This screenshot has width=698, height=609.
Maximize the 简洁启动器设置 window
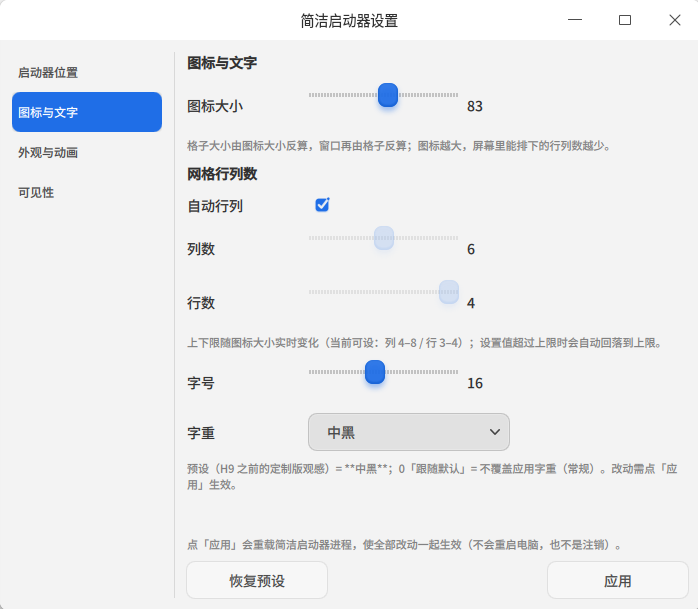625,20
